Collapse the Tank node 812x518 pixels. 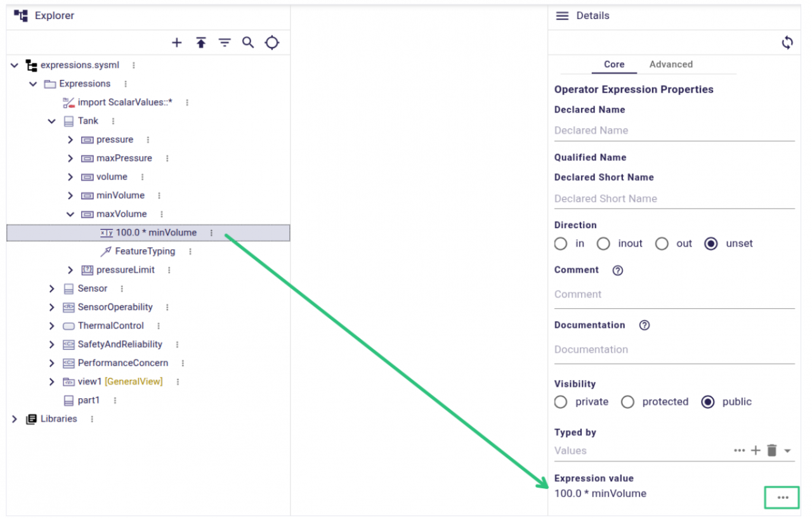pyautogui.click(x=52, y=121)
